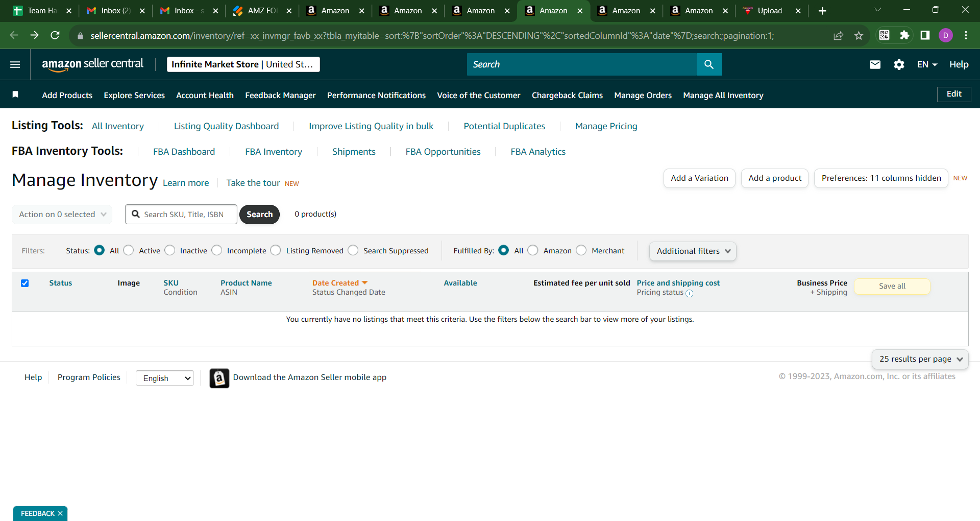Open Feedback Manager menu item

280,95
